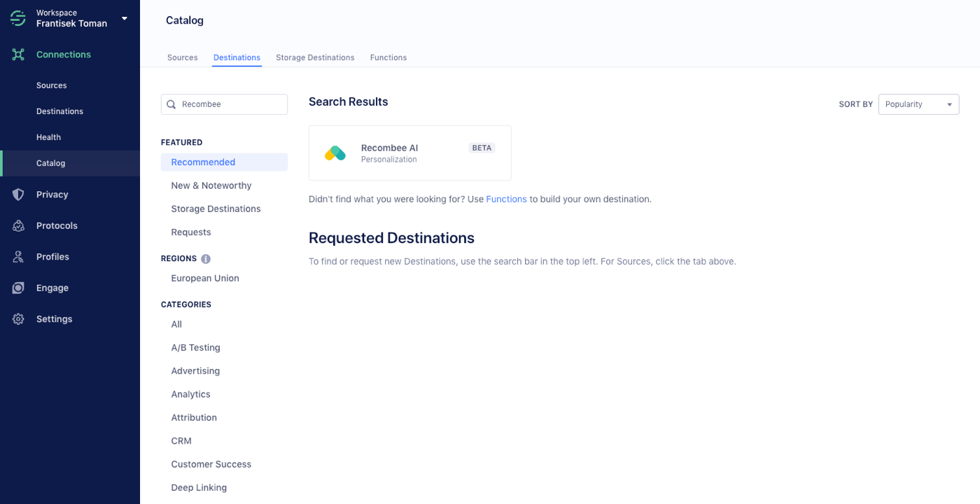Select Catalog in sidebar

[70, 163]
